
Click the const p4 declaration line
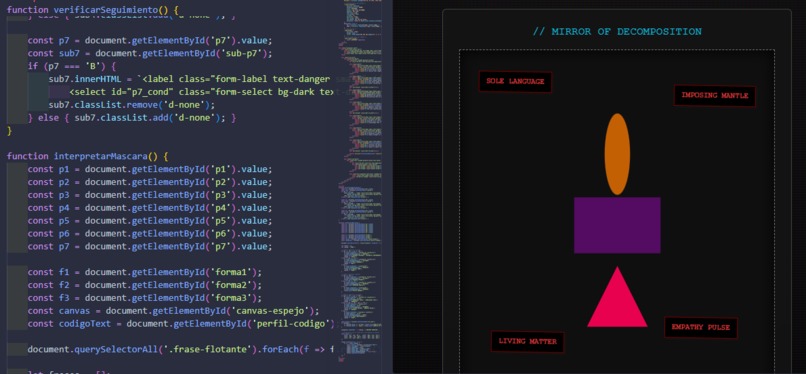pos(150,208)
